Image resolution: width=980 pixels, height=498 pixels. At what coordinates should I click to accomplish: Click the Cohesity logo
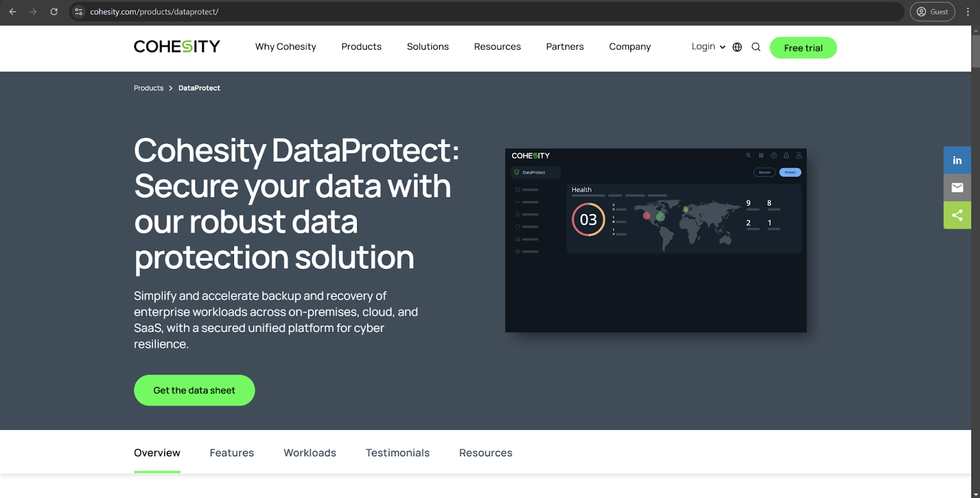[x=176, y=47]
